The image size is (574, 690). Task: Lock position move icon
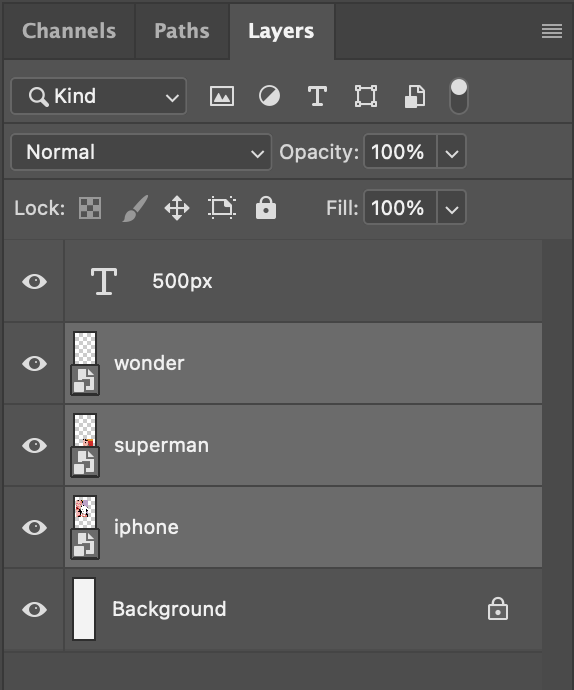click(x=177, y=208)
